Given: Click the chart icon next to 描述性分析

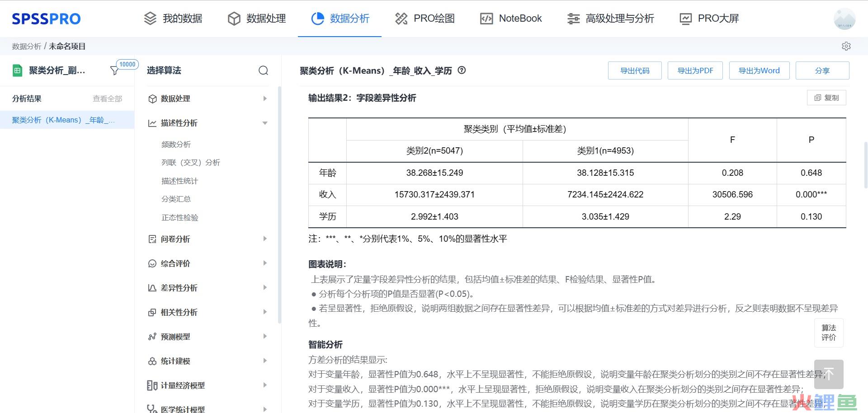Looking at the screenshot, I should pyautogui.click(x=152, y=123).
